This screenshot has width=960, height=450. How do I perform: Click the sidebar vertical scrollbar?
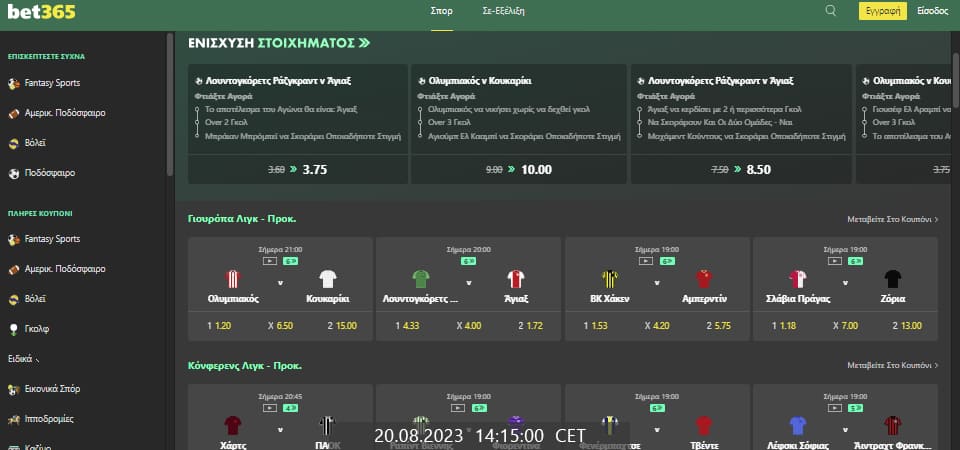point(170,104)
